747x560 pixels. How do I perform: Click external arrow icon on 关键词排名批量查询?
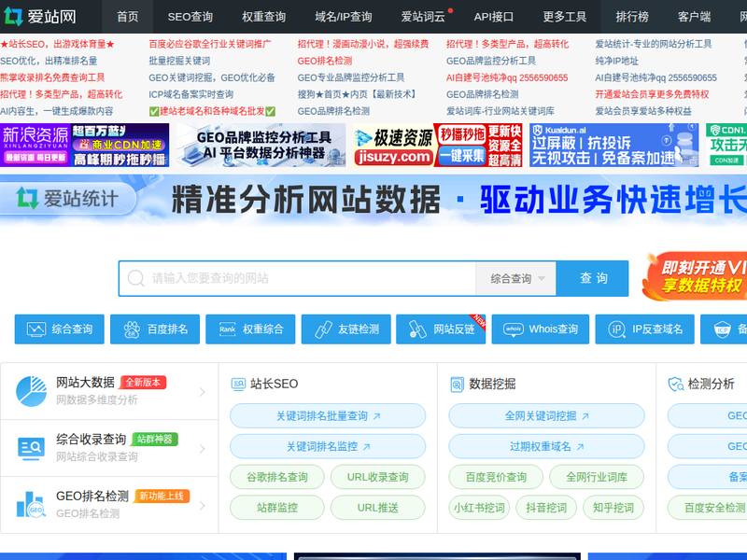(x=377, y=416)
